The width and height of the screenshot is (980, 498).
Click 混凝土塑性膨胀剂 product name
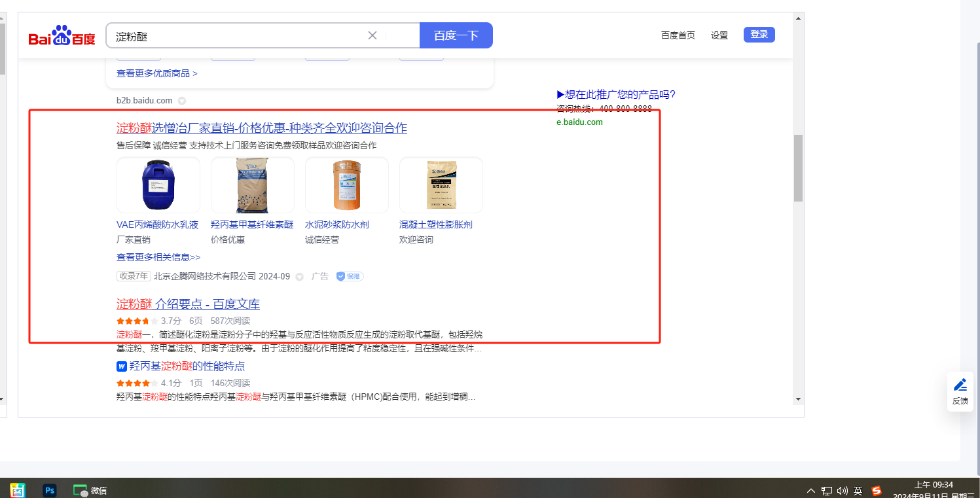(x=436, y=224)
